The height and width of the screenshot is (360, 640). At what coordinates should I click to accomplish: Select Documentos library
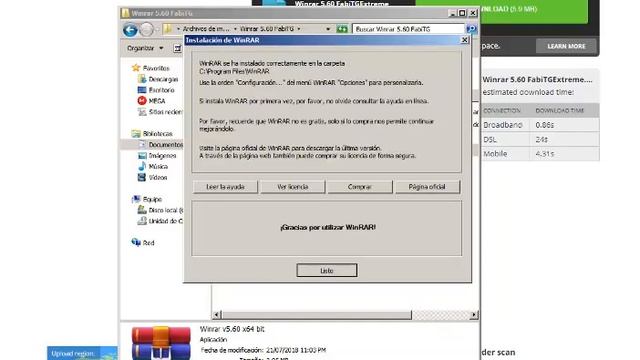(x=165, y=144)
